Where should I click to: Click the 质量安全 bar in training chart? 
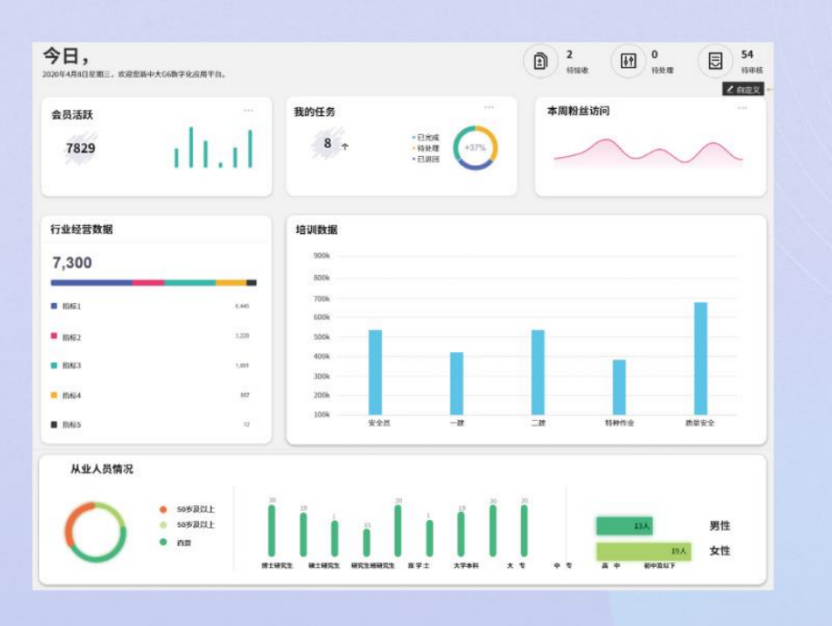pyautogui.click(x=700, y=358)
